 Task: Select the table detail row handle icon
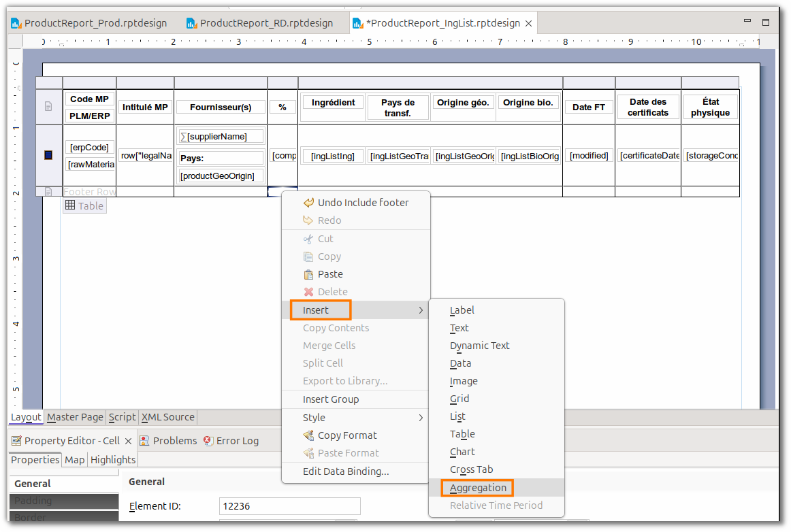[48, 155]
